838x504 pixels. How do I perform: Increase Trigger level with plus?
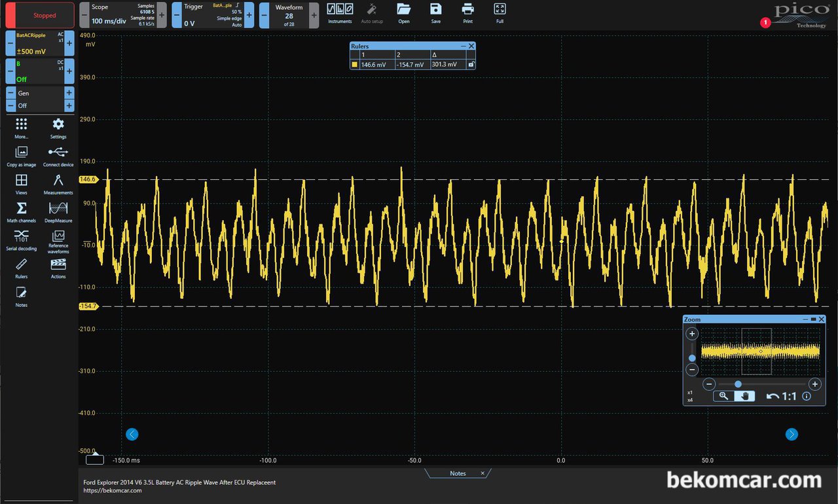coord(249,15)
